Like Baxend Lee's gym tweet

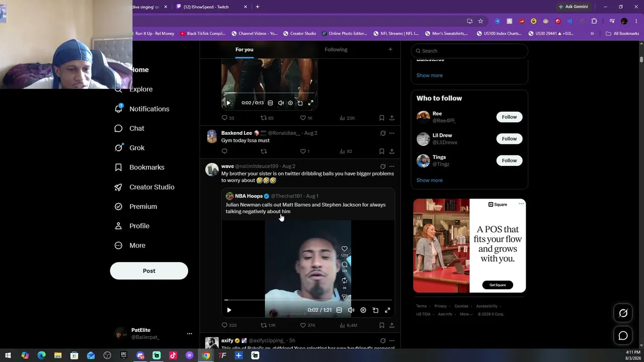(x=305, y=151)
